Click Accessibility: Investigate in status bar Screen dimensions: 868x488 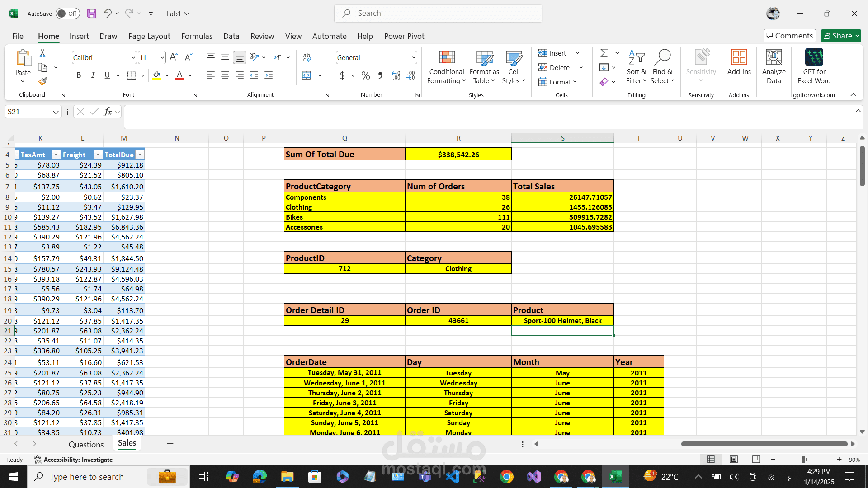74,460
